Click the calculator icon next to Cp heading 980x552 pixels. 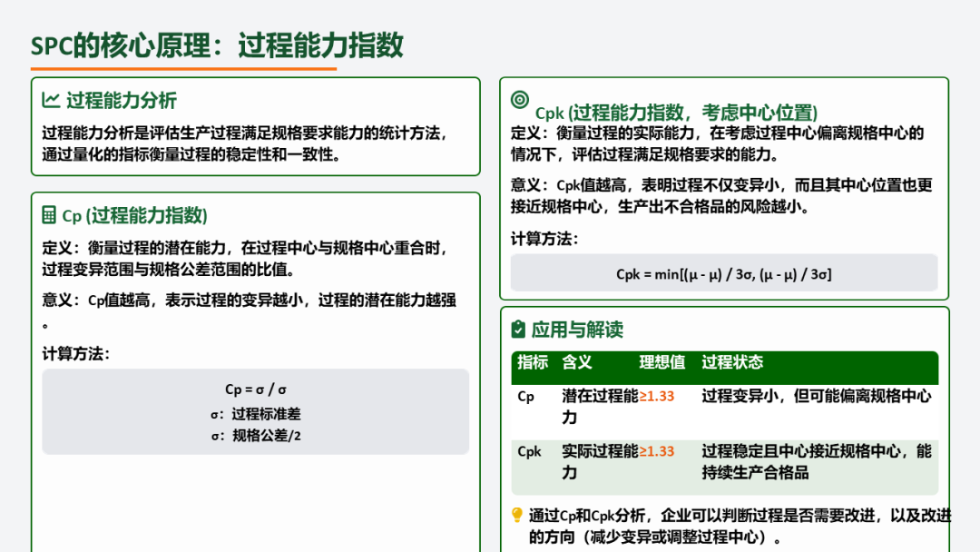(50, 215)
